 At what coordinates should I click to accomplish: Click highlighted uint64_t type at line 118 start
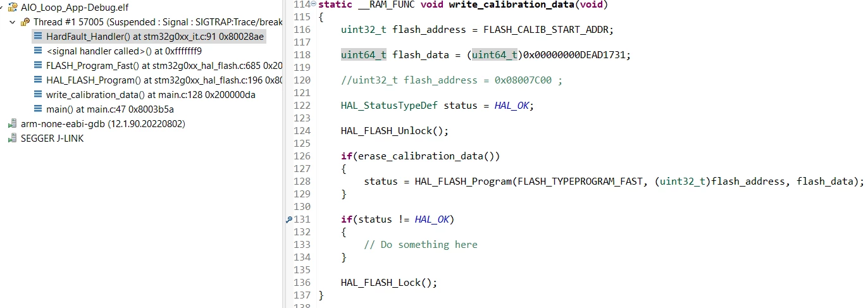[364, 55]
